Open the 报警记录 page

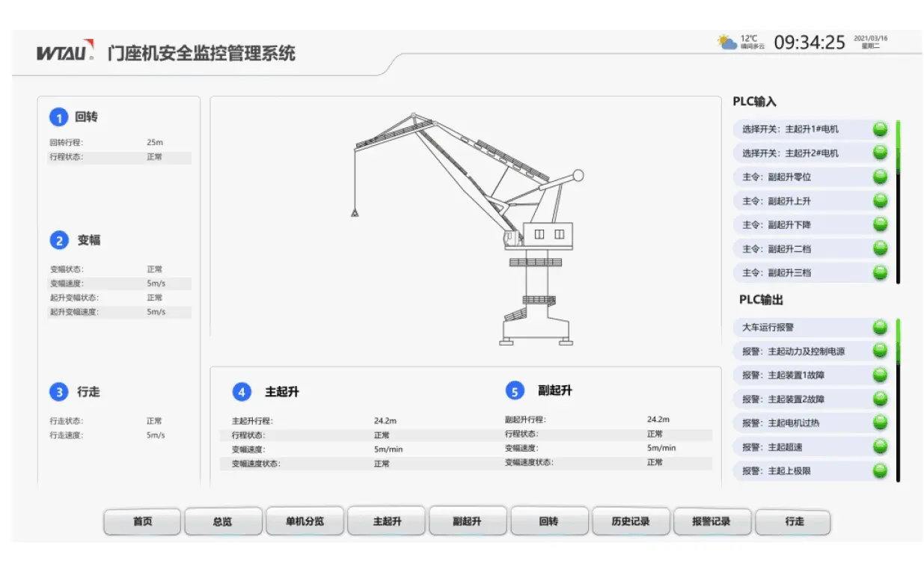click(x=712, y=521)
